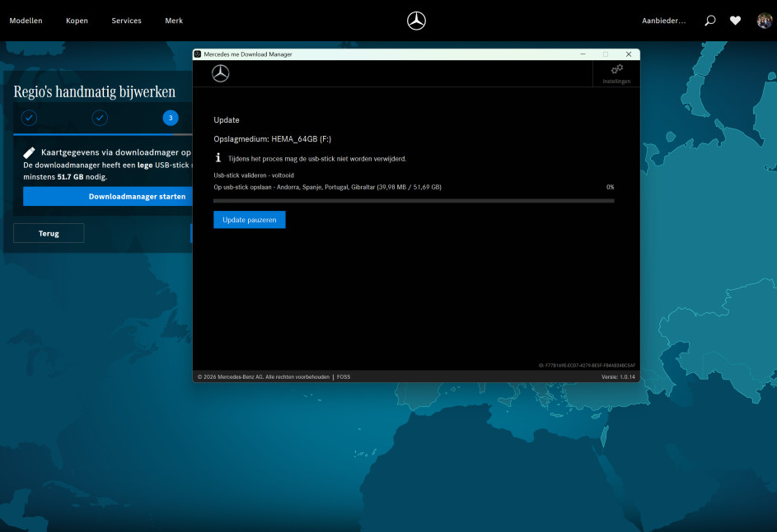Click the ID string above the footer
Viewport: 777px width, 532px height.
(587, 366)
